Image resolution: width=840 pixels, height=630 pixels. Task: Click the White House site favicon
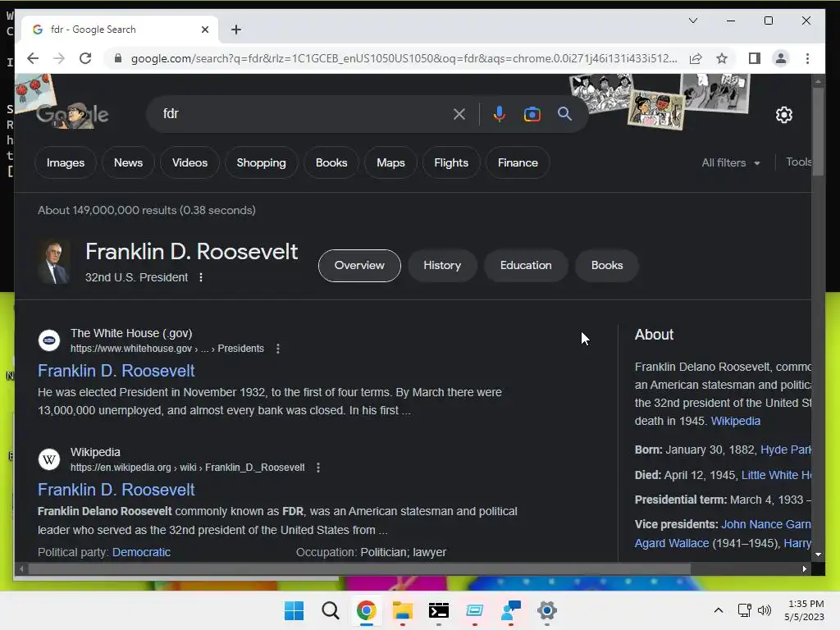(x=48, y=340)
